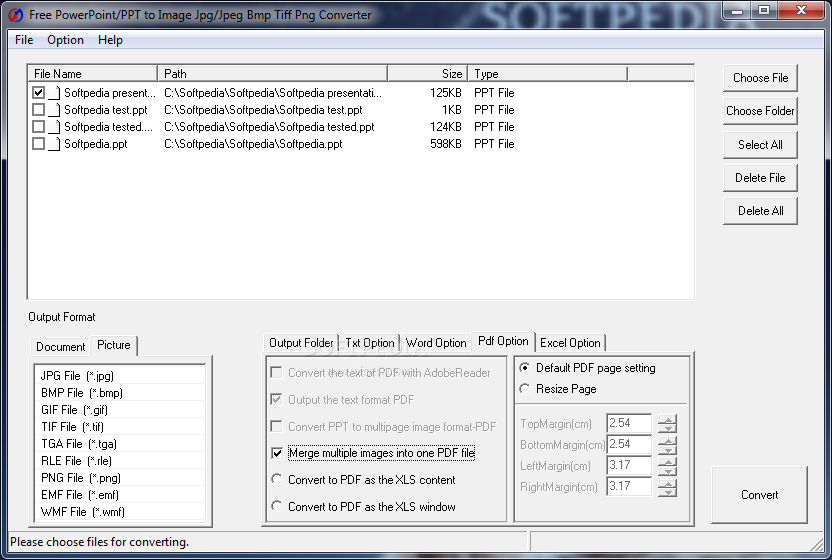This screenshot has height=560, width=832.
Task: Select BMP File (*.bmp) output format
Action: click(119, 393)
